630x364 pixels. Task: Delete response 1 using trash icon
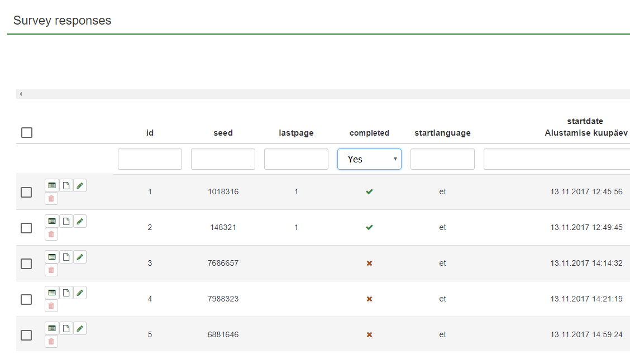[x=51, y=199]
